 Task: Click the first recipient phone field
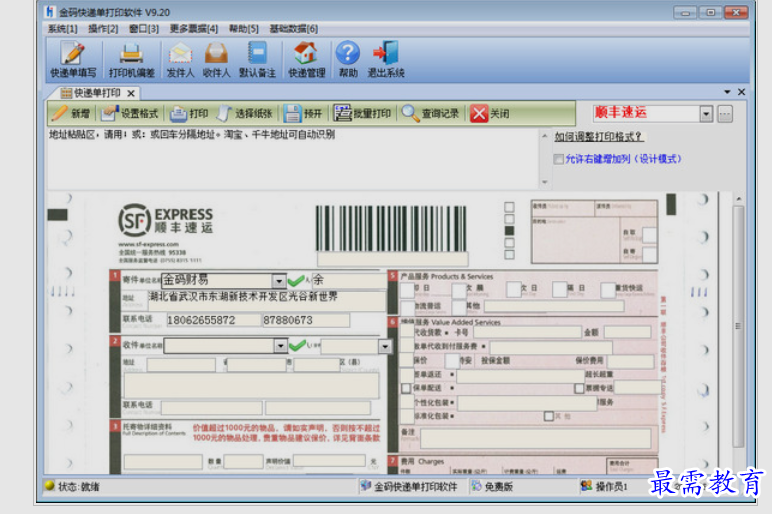pyautogui.click(x=212, y=408)
